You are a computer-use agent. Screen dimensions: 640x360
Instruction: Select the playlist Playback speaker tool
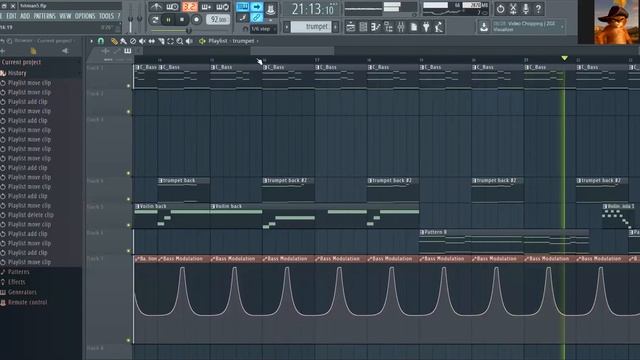[189, 41]
